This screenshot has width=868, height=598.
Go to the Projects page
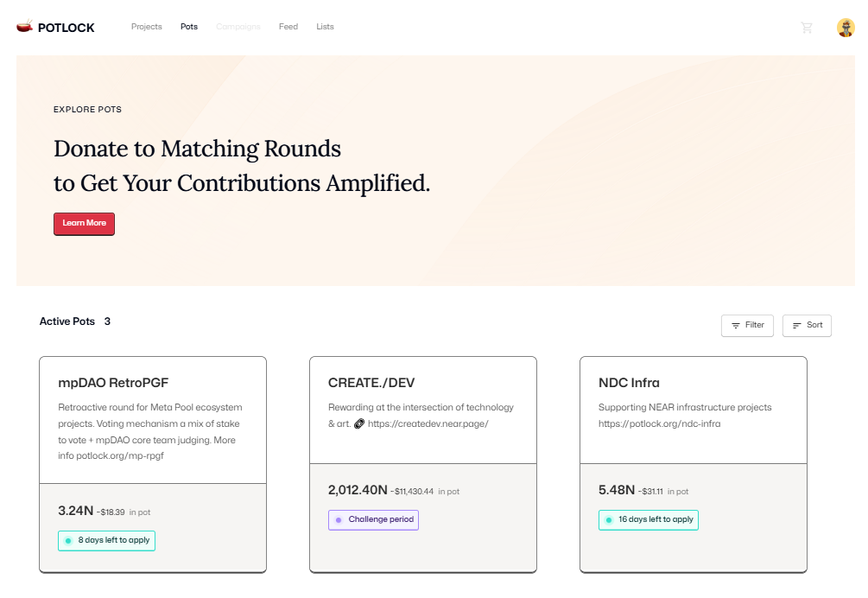tap(147, 27)
